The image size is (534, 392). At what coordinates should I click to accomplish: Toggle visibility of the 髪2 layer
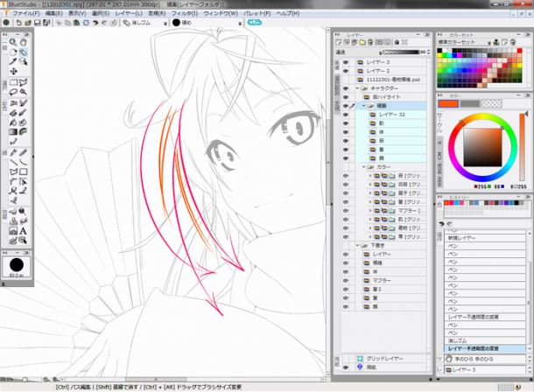coord(346,290)
